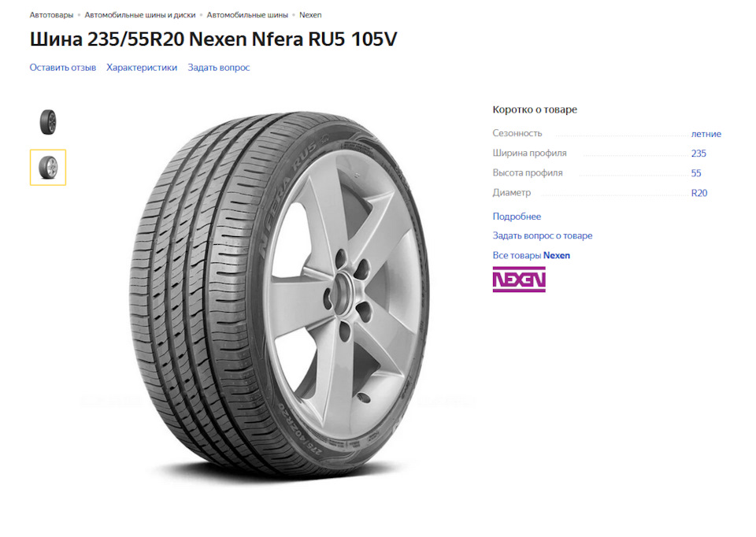
Task: Open Все товары Nexen link
Action: [x=532, y=255]
